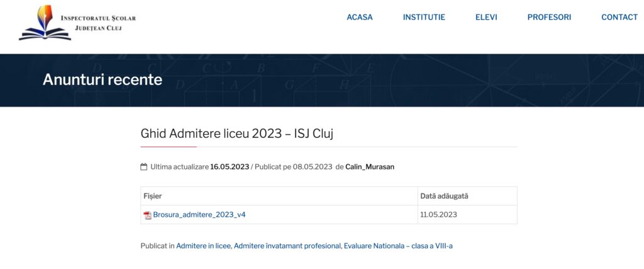Navigate to the CONTACT page
Screen dimensions: 644x269
[619, 18]
